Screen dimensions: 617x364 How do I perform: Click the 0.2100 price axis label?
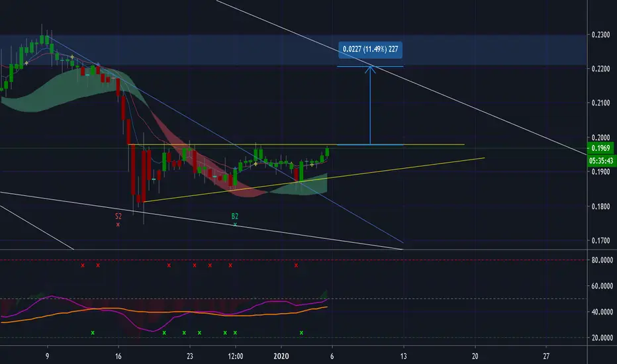(600, 103)
